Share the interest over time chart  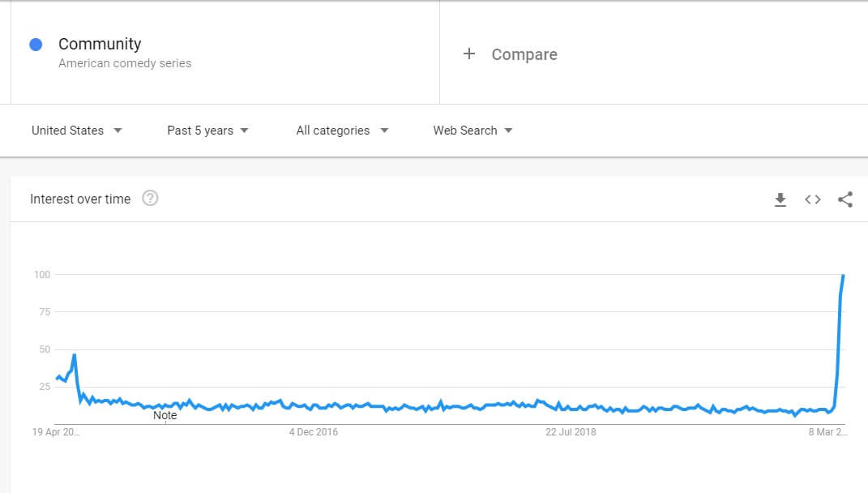(x=845, y=199)
